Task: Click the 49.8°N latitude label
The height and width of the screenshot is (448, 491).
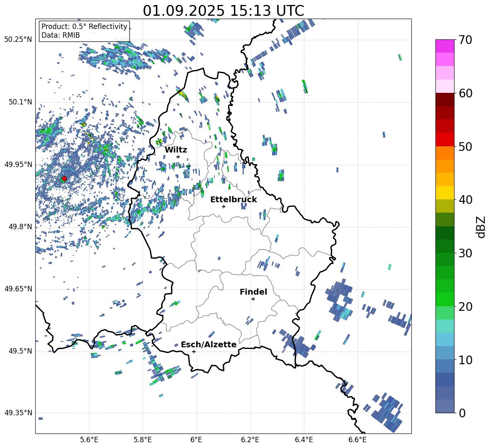Action: pyautogui.click(x=21, y=227)
